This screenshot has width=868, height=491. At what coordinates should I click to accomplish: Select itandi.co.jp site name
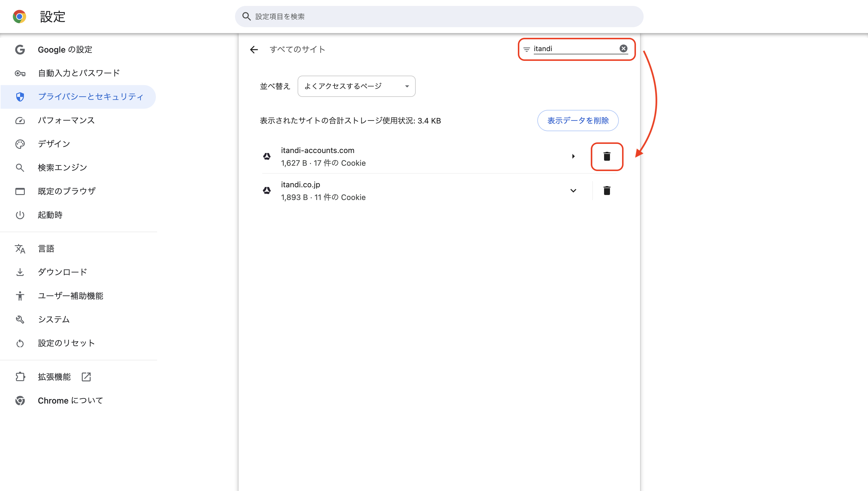pos(300,185)
